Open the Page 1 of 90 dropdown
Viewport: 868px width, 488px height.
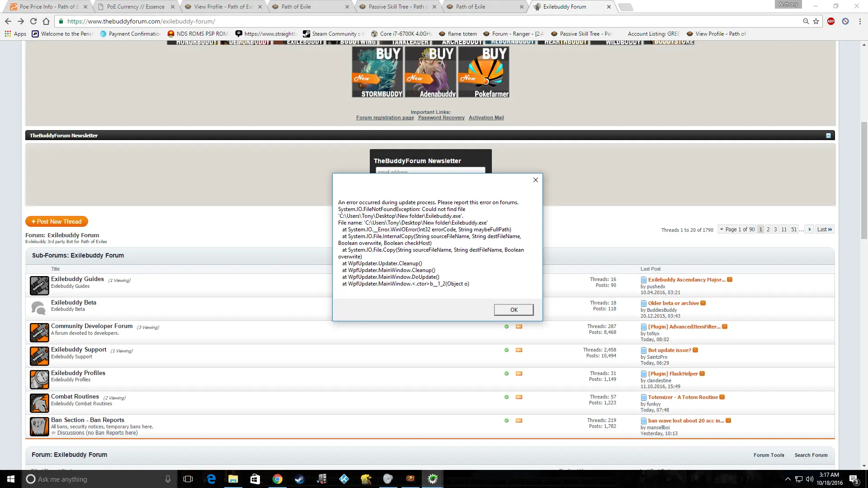[737, 230]
